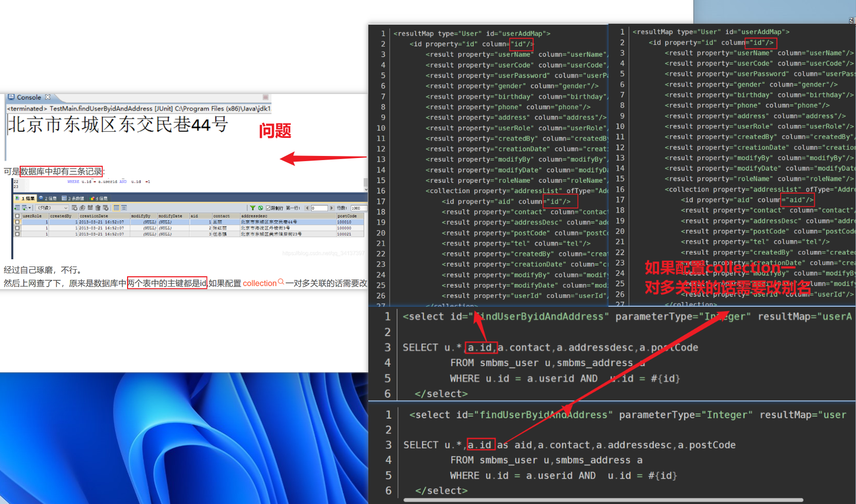Switch results to grid view icon
Image resolution: width=856 pixels, height=504 pixels.
(116, 208)
